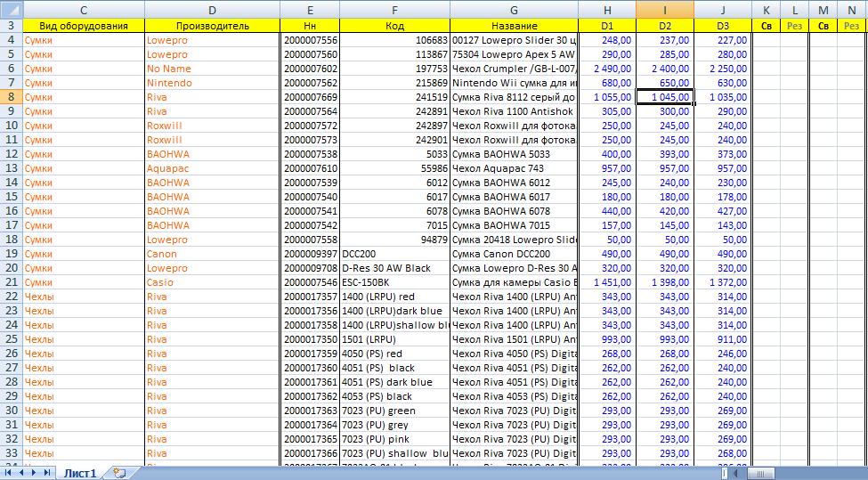Screen dimensions: 868x480
Task: Select cell 'Сумка BAOHWA 5033'
Action: tap(515, 154)
